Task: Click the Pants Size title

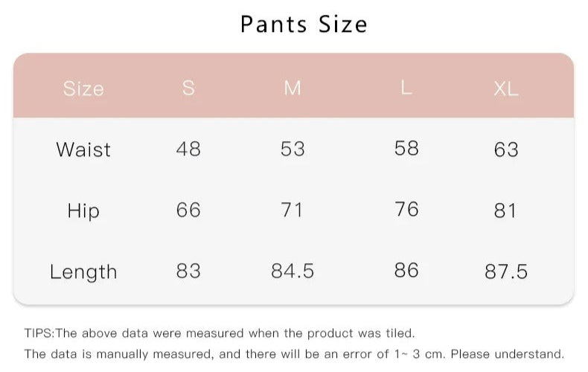Action: [x=304, y=25]
